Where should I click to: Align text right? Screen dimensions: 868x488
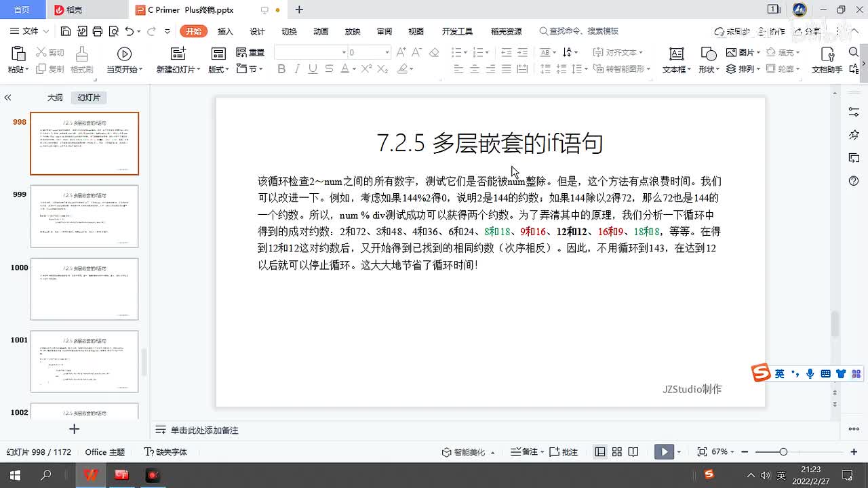pos(490,68)
